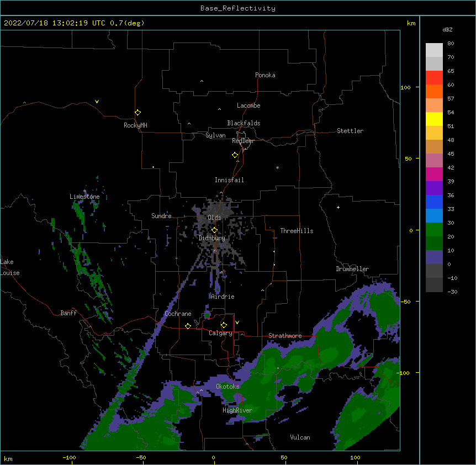Click the Stettler city label
Viewport: 476px width, 465px height.
(350, 131)
